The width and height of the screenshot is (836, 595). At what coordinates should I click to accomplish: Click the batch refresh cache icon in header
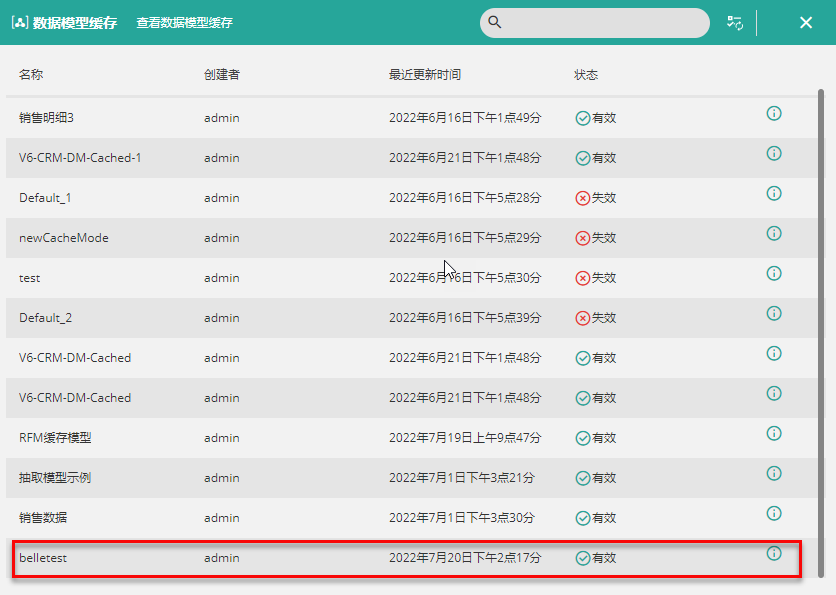tap(735, 23)
